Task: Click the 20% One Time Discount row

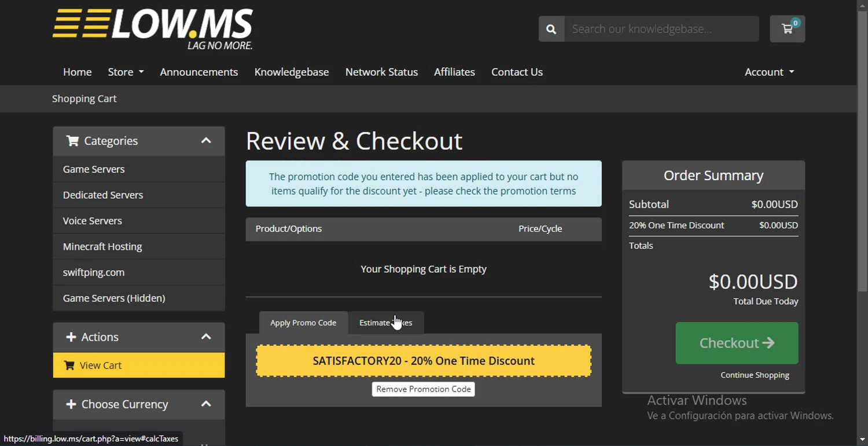Action: (713, 225)
